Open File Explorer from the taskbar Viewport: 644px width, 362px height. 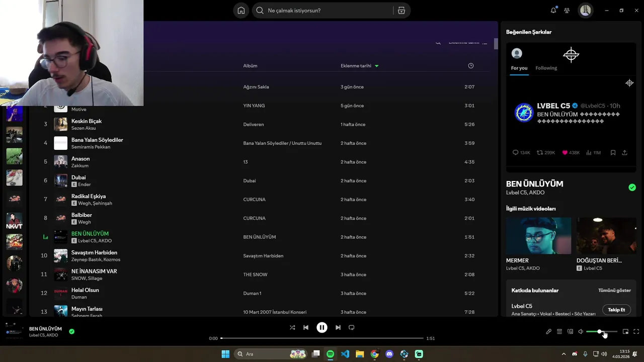[360, 354]
